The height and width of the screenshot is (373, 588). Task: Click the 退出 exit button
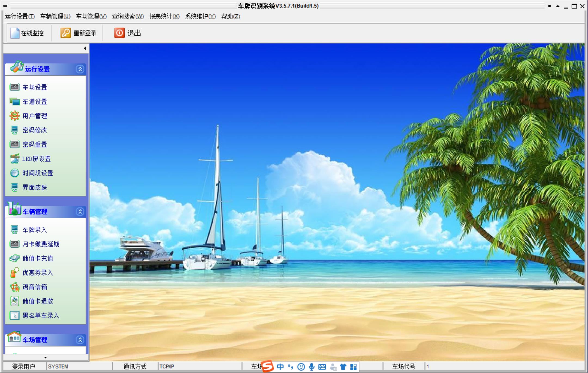tap(127, 33)
